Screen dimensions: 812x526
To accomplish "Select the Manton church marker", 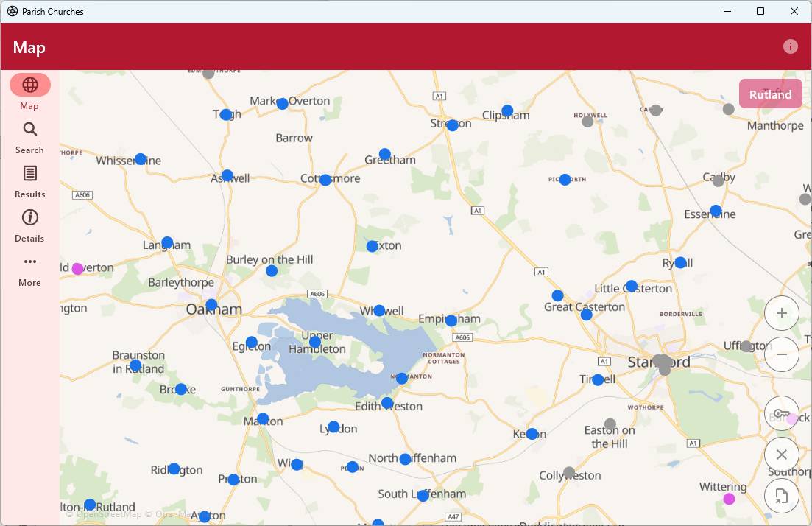I will pyautogui.click(x=263, y=418).
